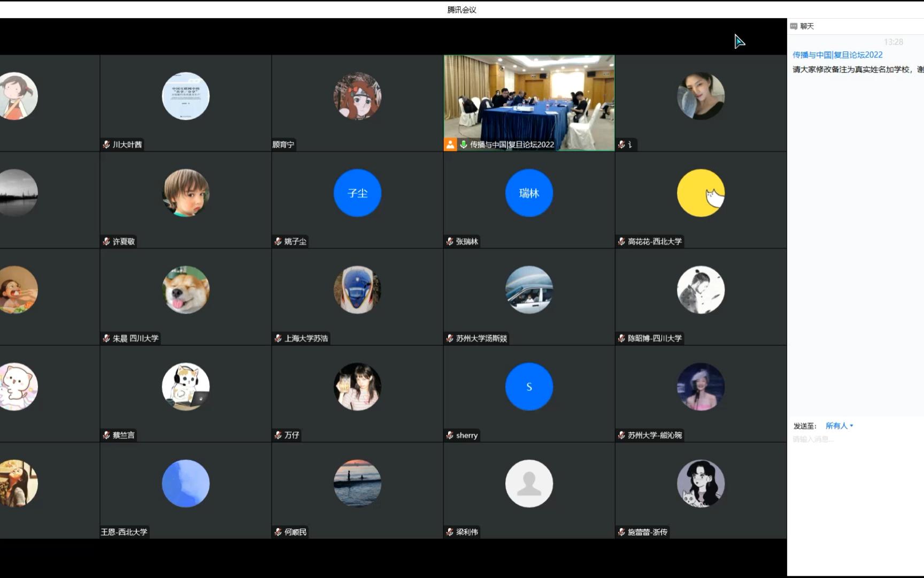The height and width of the screenshot is (578, 924).
Task: Click the muted mic icon beside 姚子尘
Action: click(x=278, y=241)
